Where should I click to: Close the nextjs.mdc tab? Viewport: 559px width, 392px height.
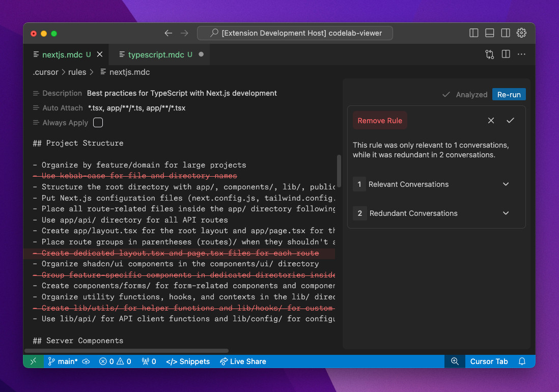100,54
